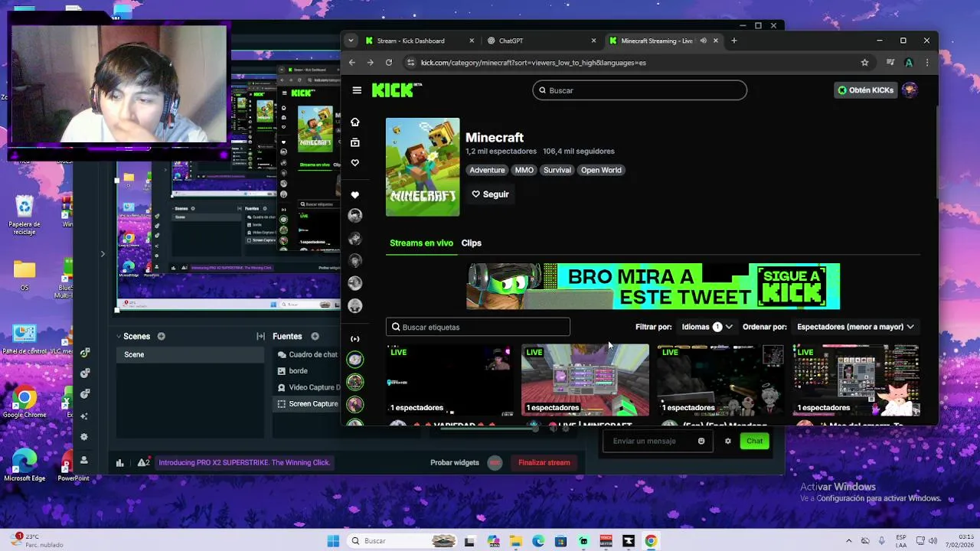Open a new Chrome tab

(x=733, y=41)
